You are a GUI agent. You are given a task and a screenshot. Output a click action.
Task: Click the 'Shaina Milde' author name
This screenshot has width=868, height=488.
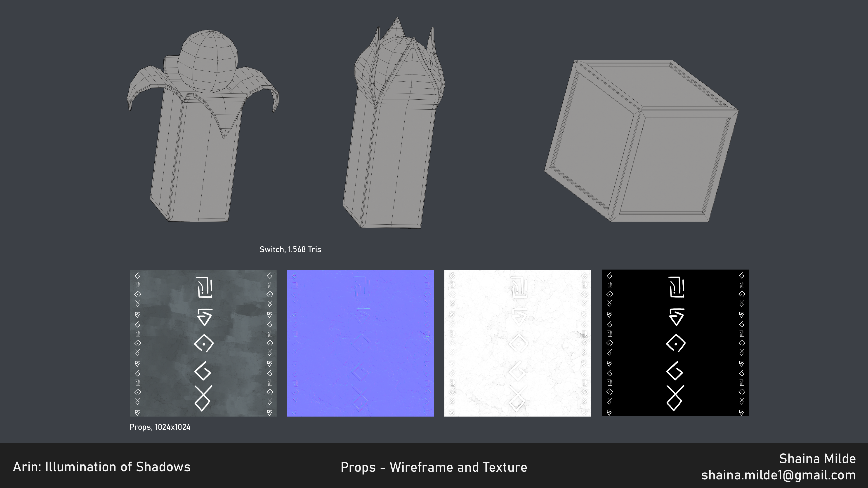[817, 459]
